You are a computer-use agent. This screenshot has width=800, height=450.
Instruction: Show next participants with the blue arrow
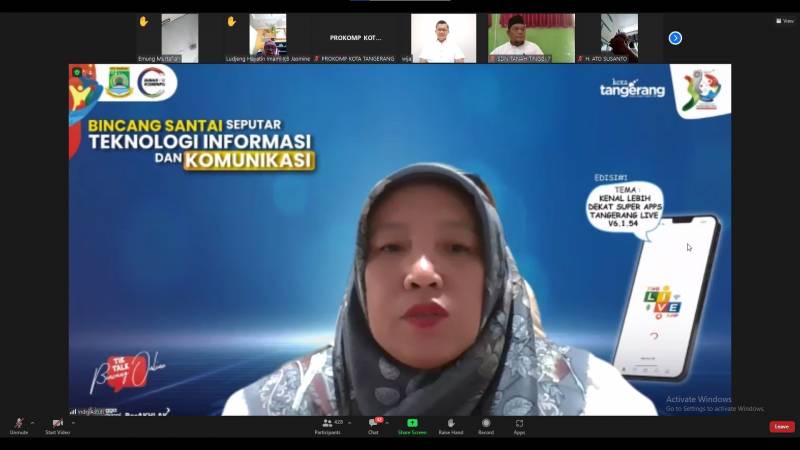click(675, 38)
